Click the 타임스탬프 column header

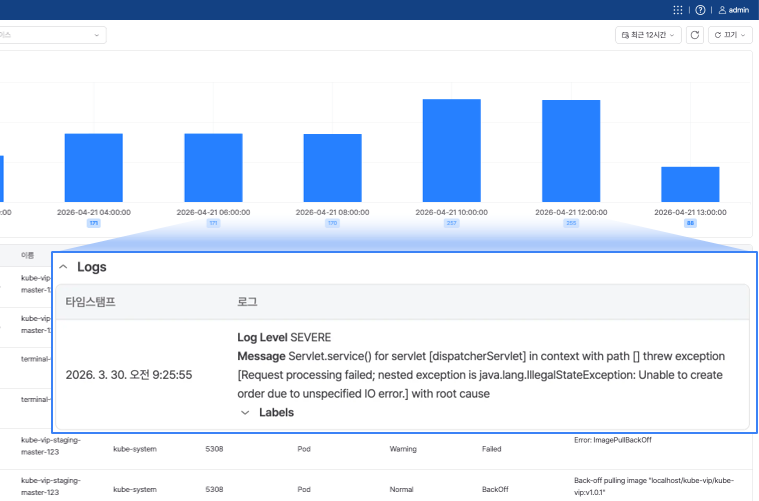[91, 302]
